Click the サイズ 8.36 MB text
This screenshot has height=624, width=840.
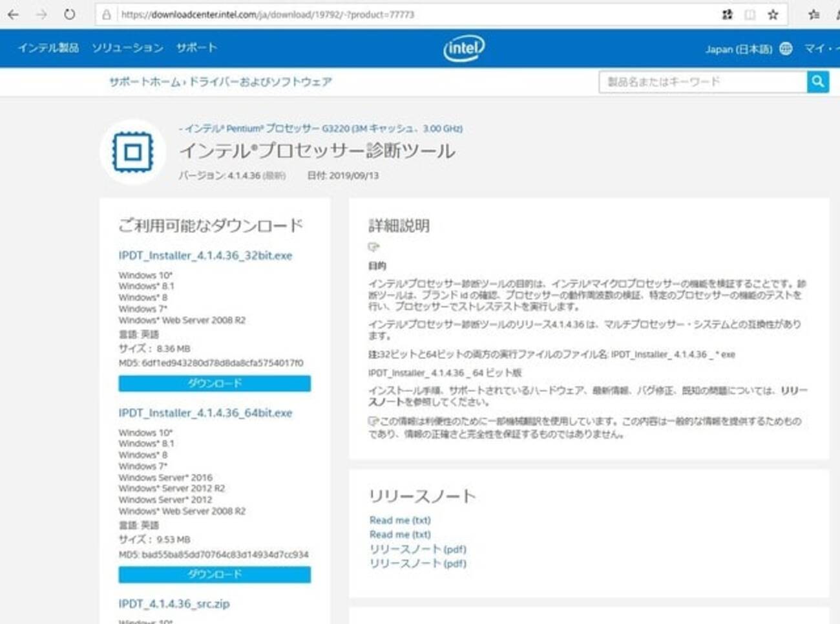(154, 349)
